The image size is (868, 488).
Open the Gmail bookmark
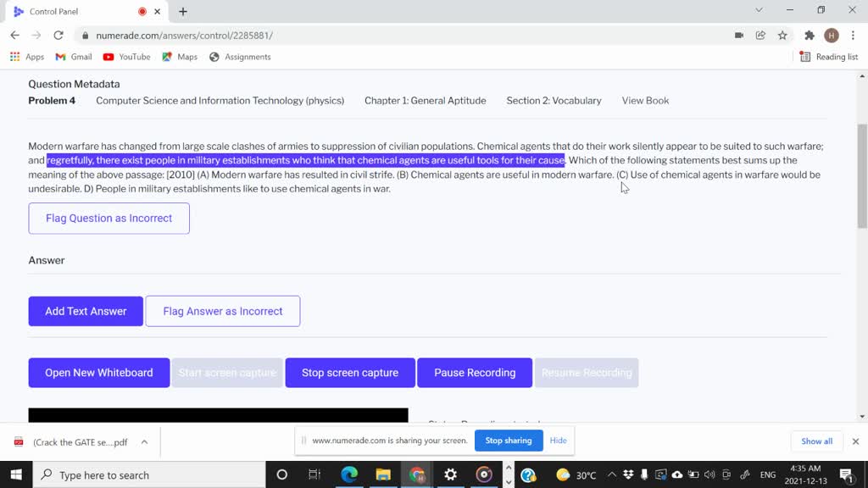74,57
